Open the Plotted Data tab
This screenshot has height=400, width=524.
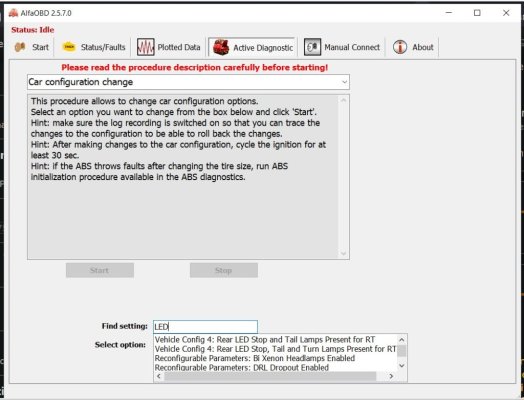point(169,47)
